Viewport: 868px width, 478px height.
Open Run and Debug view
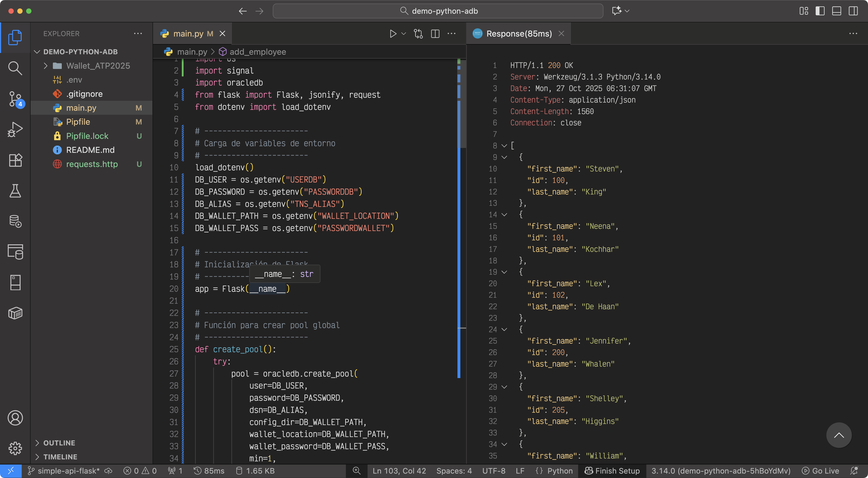15,129
